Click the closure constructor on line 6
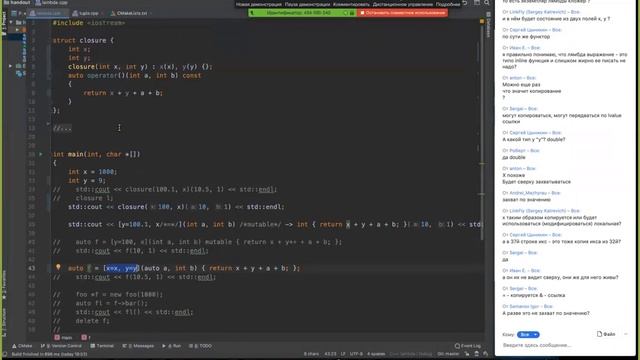Image resolution: width=640 pixels, height=360 pixels. pyautogui.click(x=140, y=67)
